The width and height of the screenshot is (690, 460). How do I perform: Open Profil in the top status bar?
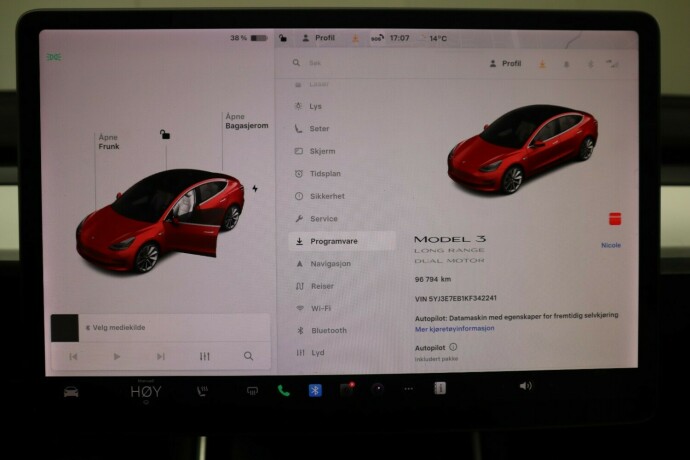pos(319,38)
